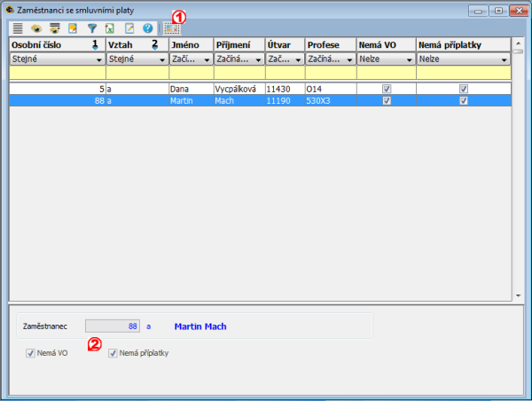The height and width of the screenshot is (401, 532).
Task: Open the Příjmení filter condition dropdown
Action: [256, 59]
